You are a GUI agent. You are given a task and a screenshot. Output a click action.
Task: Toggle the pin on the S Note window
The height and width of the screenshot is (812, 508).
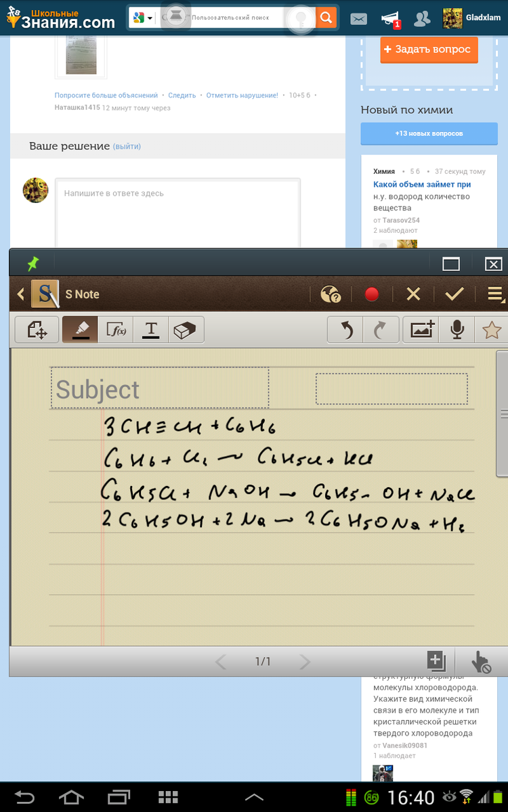click(32, 263)
